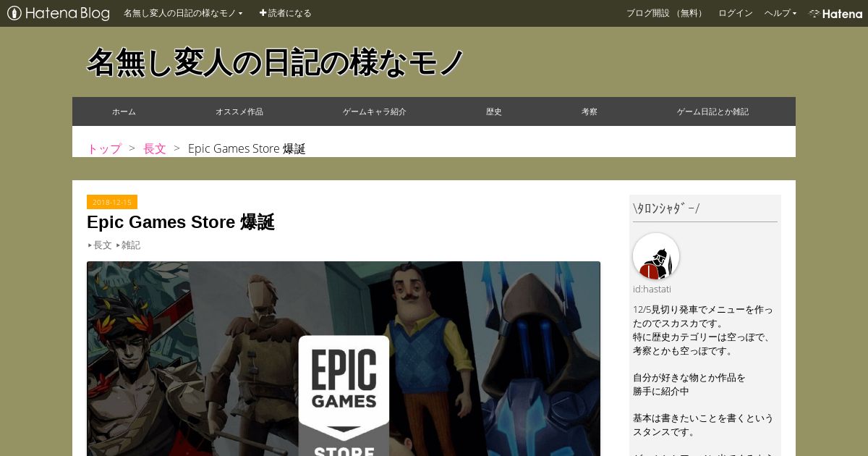This screenshot has height=456, width=868.
Task: Open the ブログ開設（無料） link
Action: (665, 13)
